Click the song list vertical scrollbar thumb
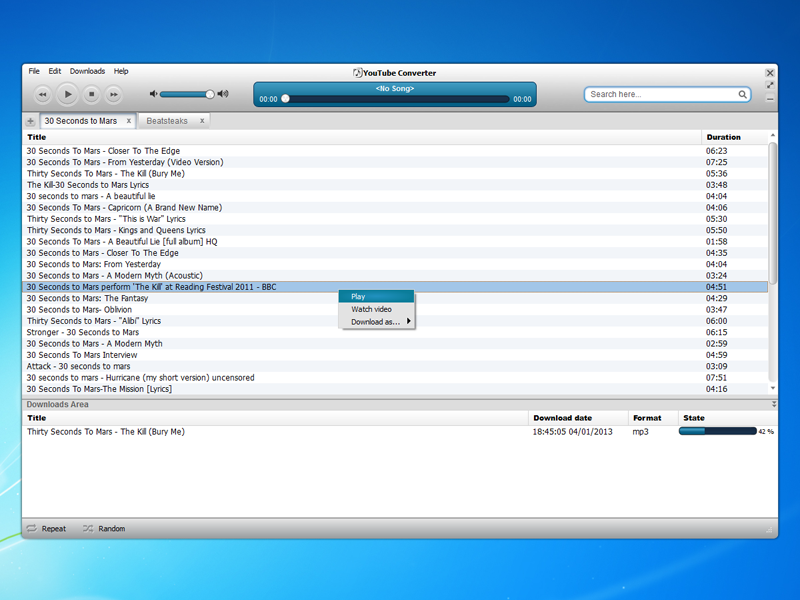The image size is (800, 600). coord(773,213)
